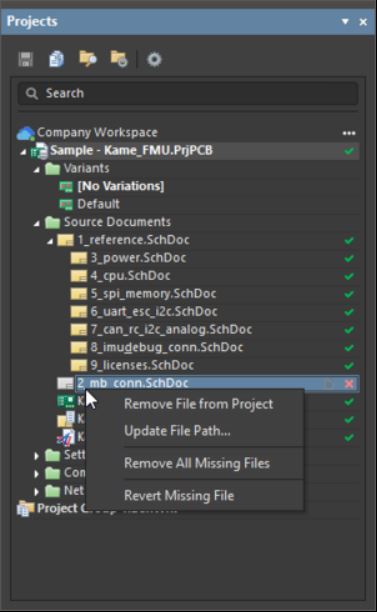The image size is (377, 612).
Task: Open panel settings gear icon
Action: 154,59
